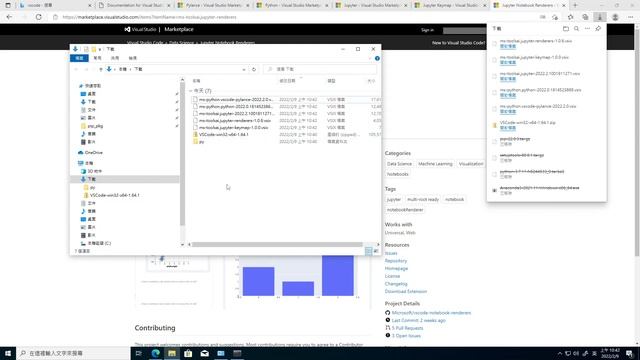Open more options in Edge downloads panel
The image size is (640, 360).
[587, 29]
